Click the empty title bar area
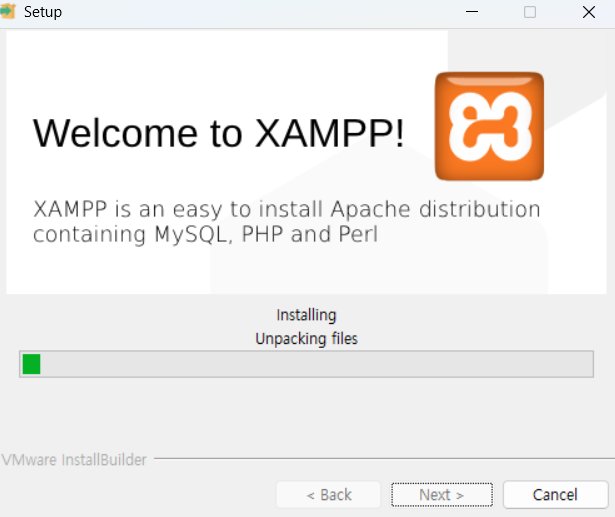This screenshot has width=615, height=517. [259, 12]
